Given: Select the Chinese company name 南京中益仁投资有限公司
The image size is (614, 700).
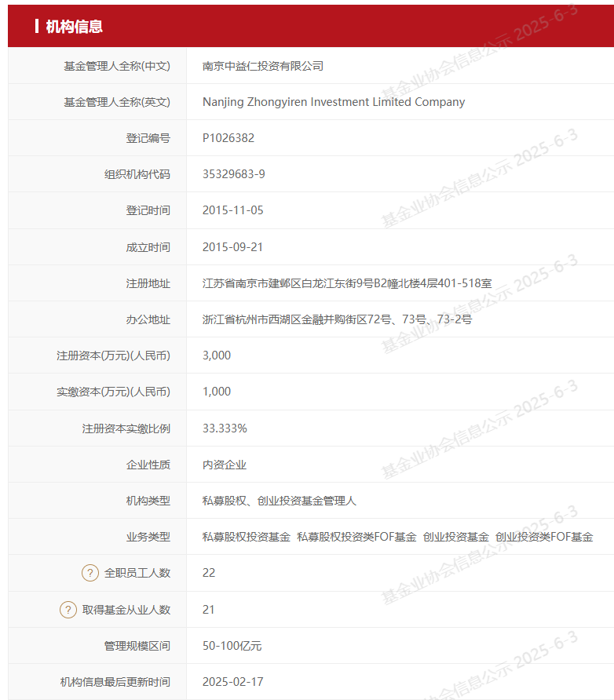Looking at the screenshot, I should [263, 66].
